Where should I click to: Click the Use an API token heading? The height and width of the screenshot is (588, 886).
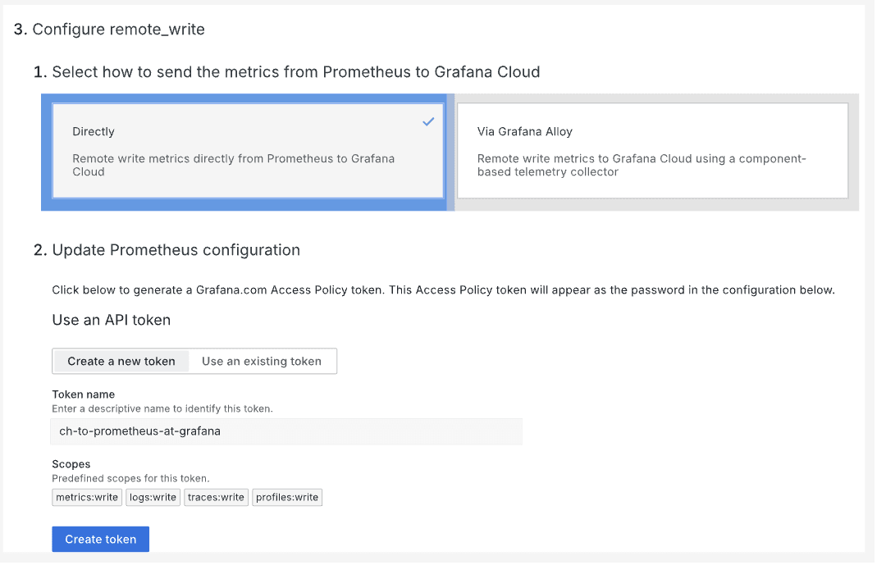[x=112, y=320]
